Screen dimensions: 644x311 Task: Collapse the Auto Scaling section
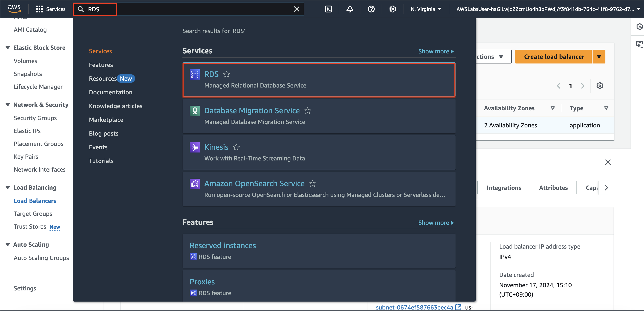(8, 245)
